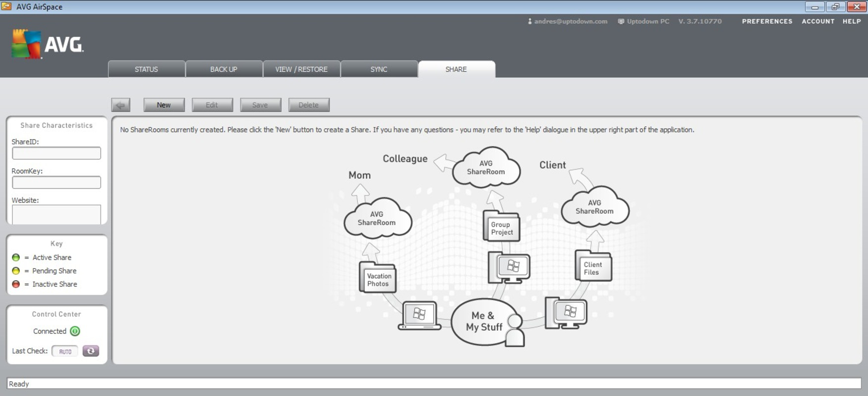Image resolution: width=868 pixels, height=396 pixels.
Task: Click the Me & My Stuff bubble
Action: [x=484, y=321]
